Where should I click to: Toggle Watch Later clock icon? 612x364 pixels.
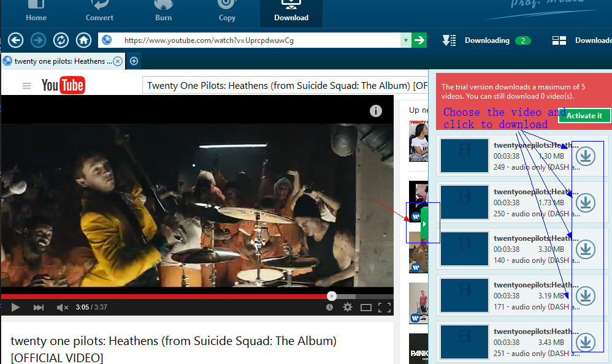329,308
